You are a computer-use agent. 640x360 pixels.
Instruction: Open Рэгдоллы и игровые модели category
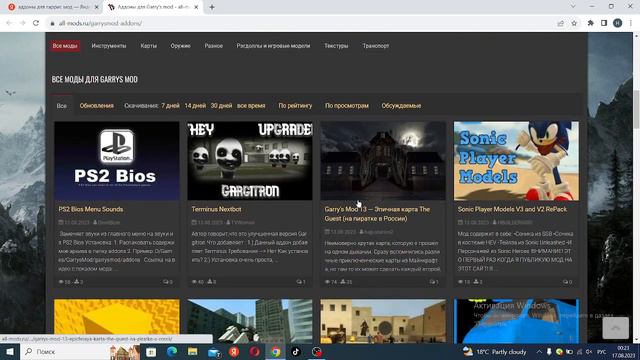pyautogui.click(x=273, y=46)
